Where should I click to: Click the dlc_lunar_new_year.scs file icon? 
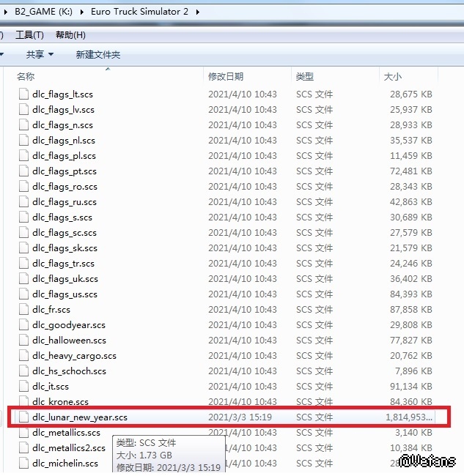click(23, 417)
